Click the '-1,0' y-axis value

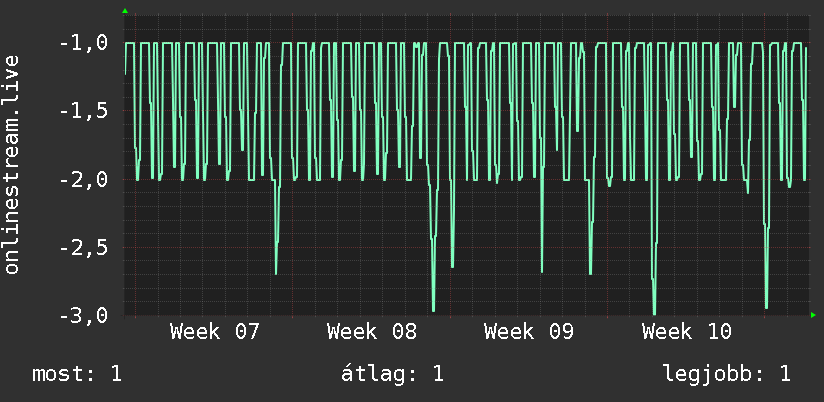coord(84,43)
